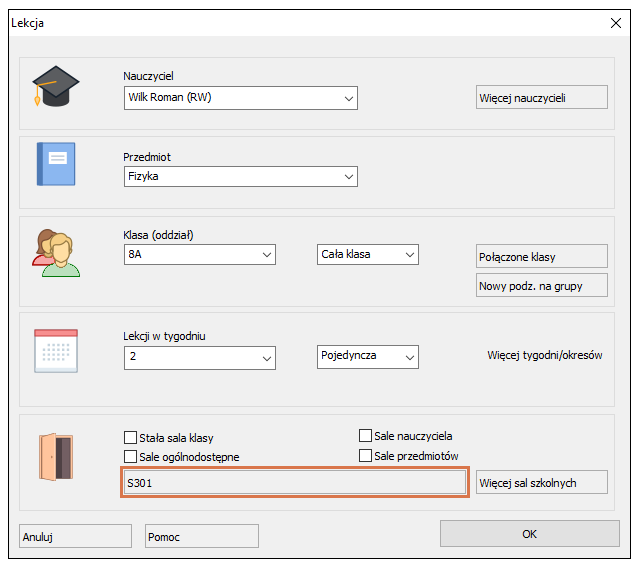Expand the Cała klasa group dropdown
Screen dimensions: 639x567
367,255
